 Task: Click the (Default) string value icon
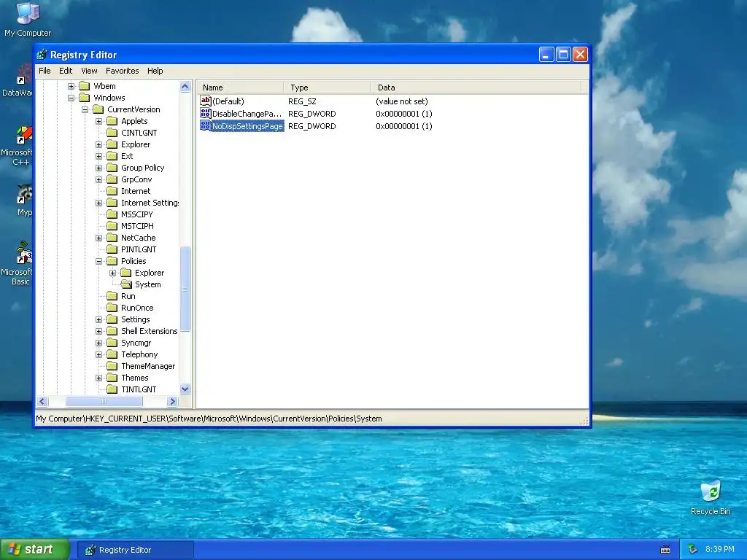point(205,101)
